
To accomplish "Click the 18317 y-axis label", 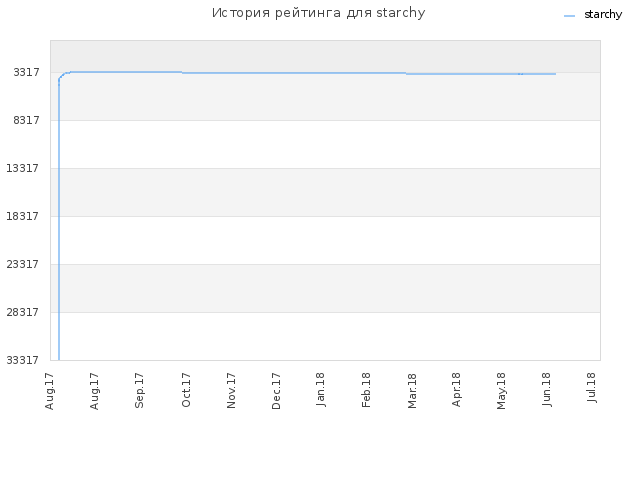I will (x=22, y=216).
